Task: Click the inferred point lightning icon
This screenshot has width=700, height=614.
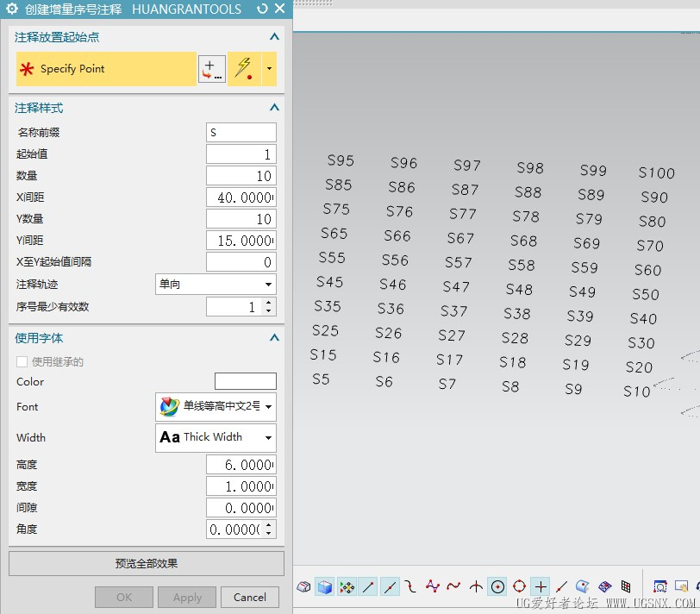Action: pyautogui.click(x=244, y=69)
